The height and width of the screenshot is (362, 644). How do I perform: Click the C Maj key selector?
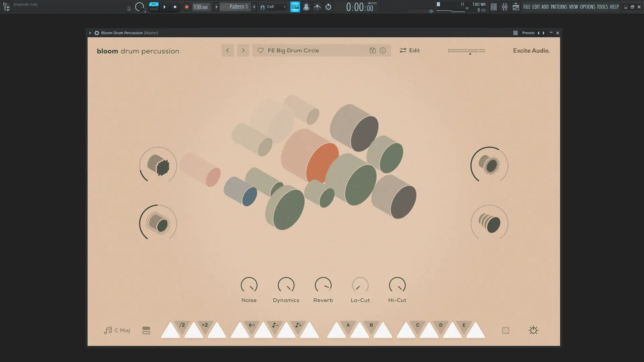tap(117, 330)
